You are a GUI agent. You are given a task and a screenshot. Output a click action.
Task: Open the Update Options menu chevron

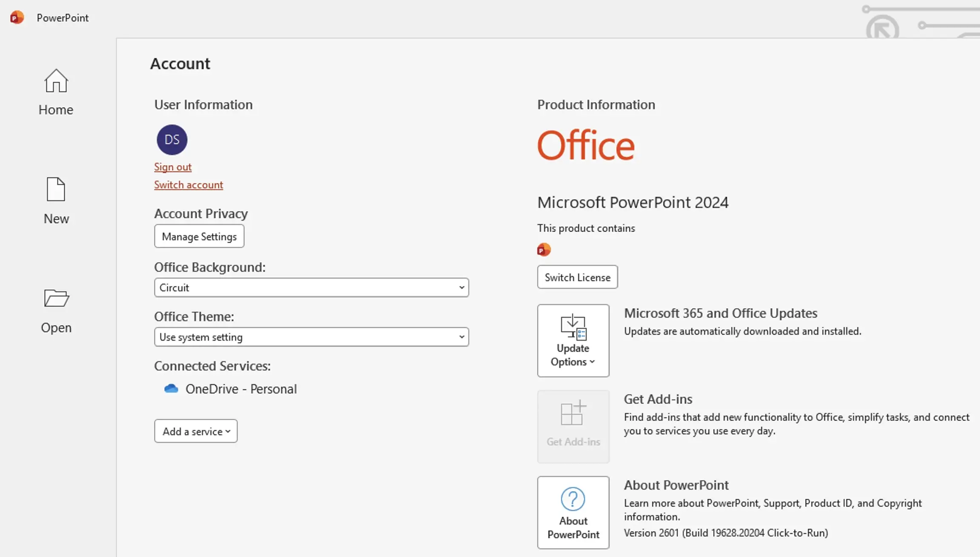click(592, 362)
